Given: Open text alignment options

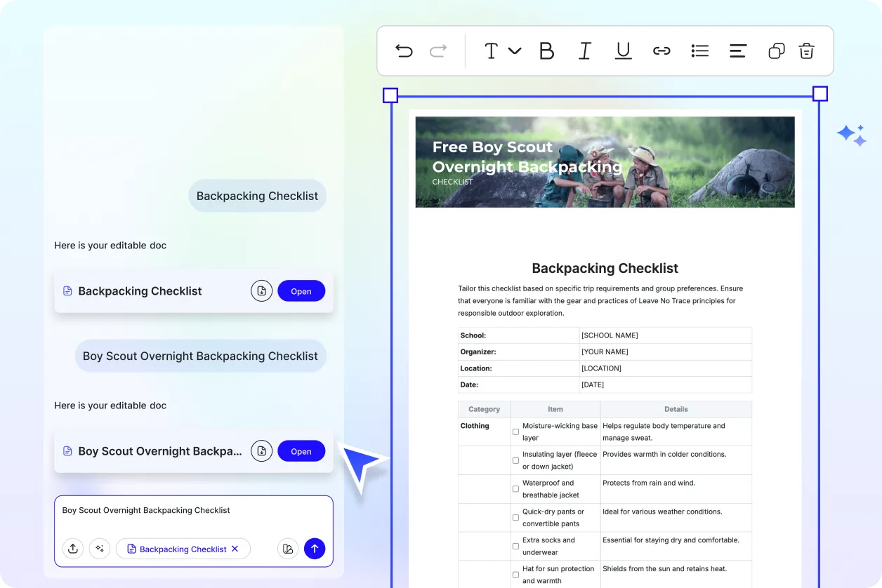Looking at the screenshot, I should click(738, 51).
